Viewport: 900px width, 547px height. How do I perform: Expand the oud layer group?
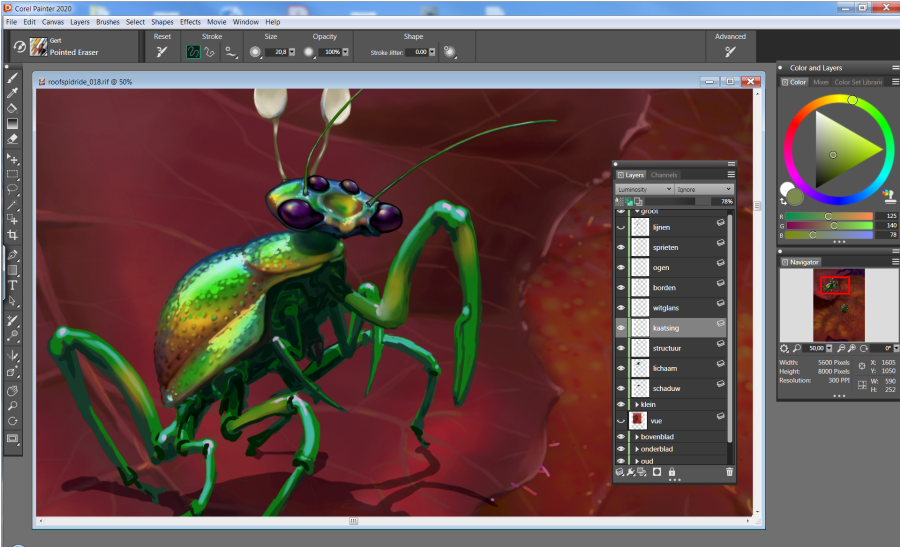tap(637, 461)
